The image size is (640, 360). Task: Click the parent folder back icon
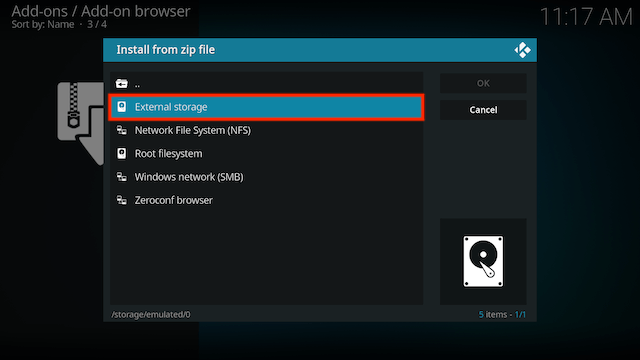point(122,84)
